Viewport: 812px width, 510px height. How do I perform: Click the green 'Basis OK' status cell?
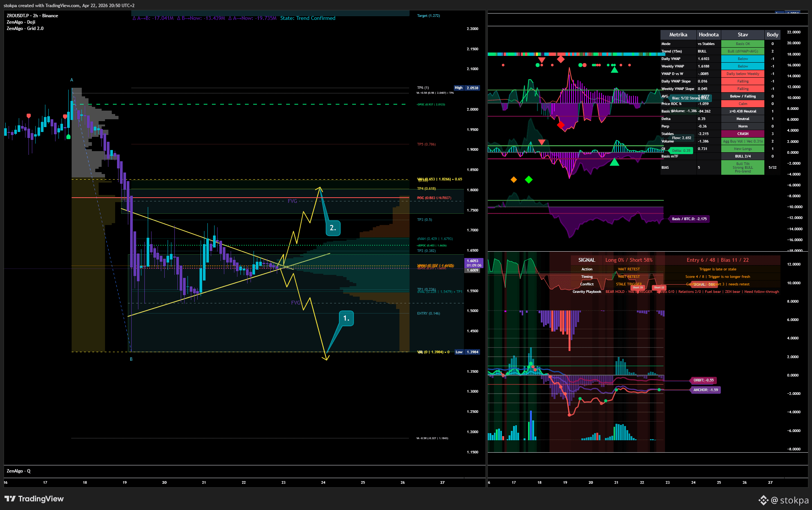coord(743,44)
